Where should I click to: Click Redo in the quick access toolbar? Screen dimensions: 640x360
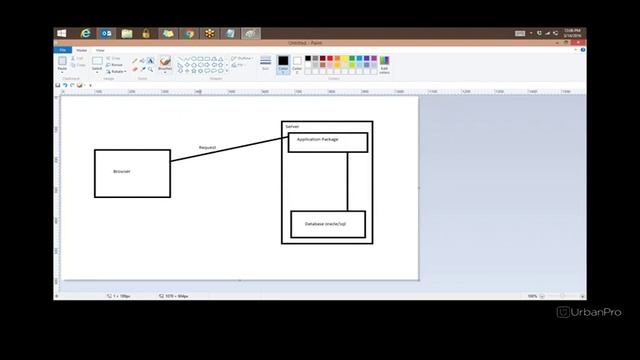[72, 85]
